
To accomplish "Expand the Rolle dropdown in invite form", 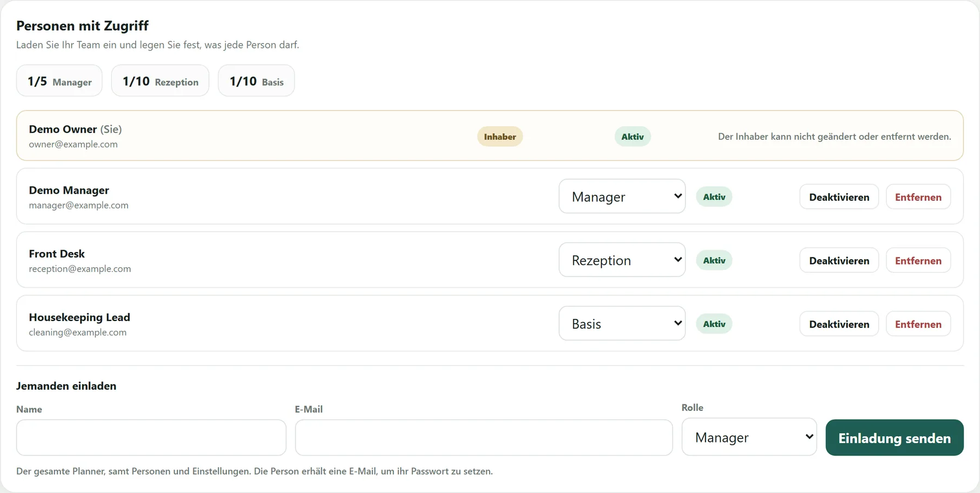I will tap(749, 437).
